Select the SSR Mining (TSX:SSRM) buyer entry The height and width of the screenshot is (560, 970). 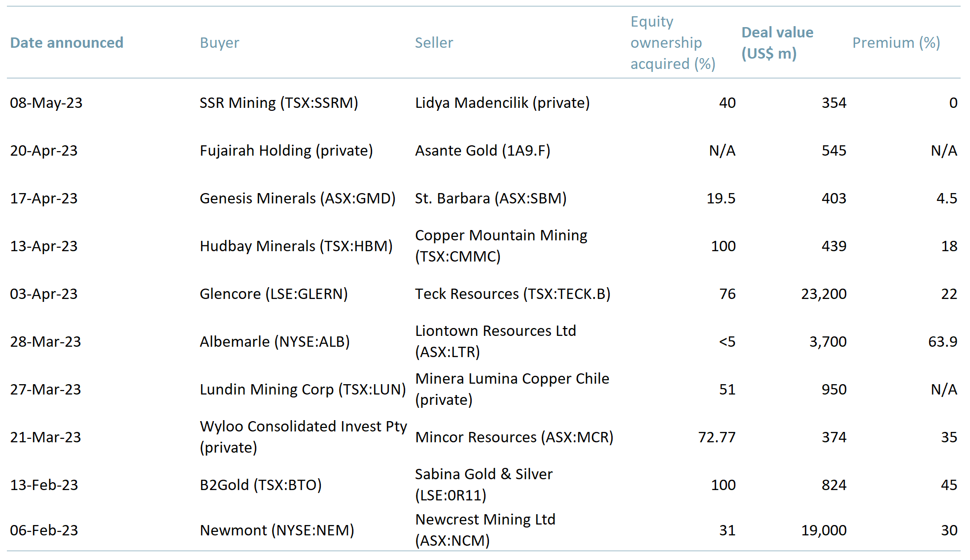tap(279, 103)
